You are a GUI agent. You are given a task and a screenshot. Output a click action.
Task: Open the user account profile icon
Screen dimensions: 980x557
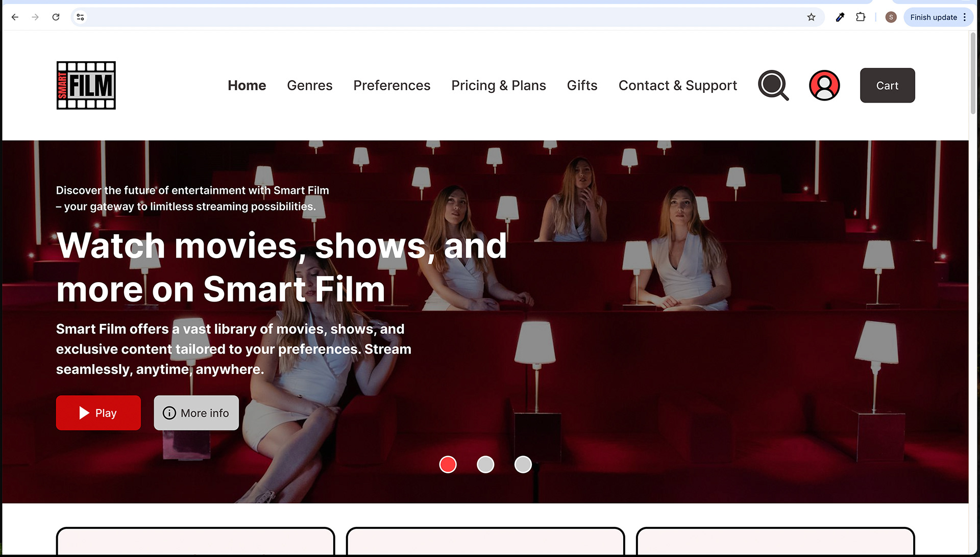pos(824,85)
